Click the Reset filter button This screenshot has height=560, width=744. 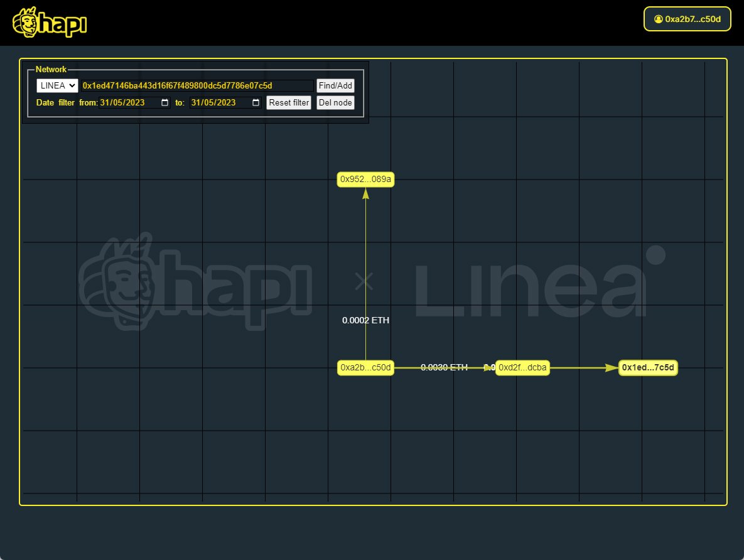(288, 102)
